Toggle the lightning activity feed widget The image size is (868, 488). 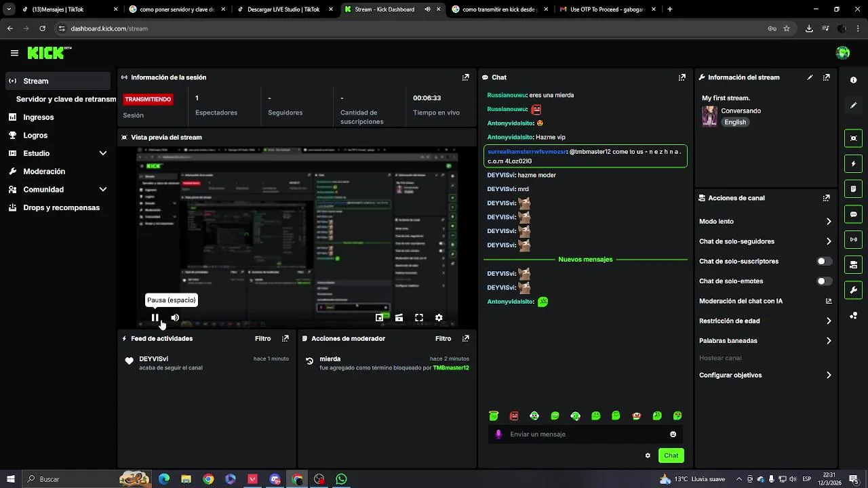click(x=853, y=163)
